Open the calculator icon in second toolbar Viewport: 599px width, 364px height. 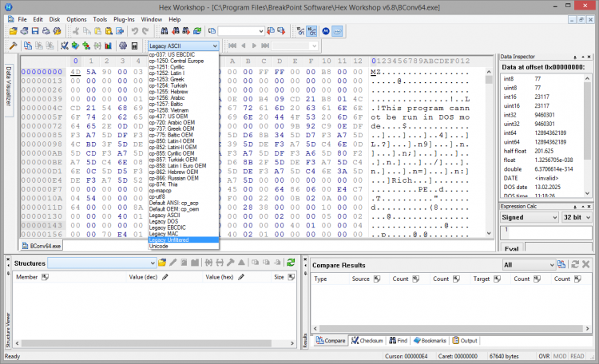135,45
